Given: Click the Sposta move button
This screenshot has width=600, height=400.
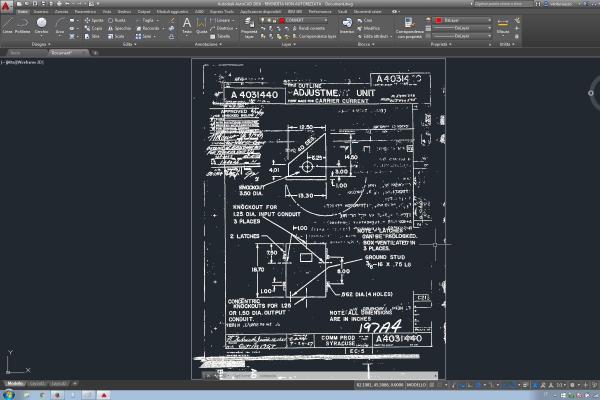Looking at the screenshot, I should 95,19.
